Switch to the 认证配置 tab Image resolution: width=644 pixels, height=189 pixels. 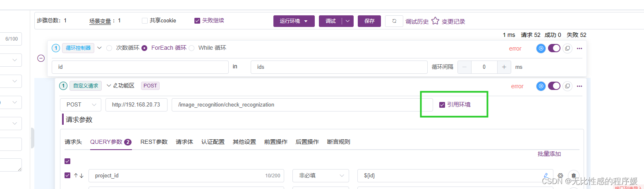click(213, 142)
